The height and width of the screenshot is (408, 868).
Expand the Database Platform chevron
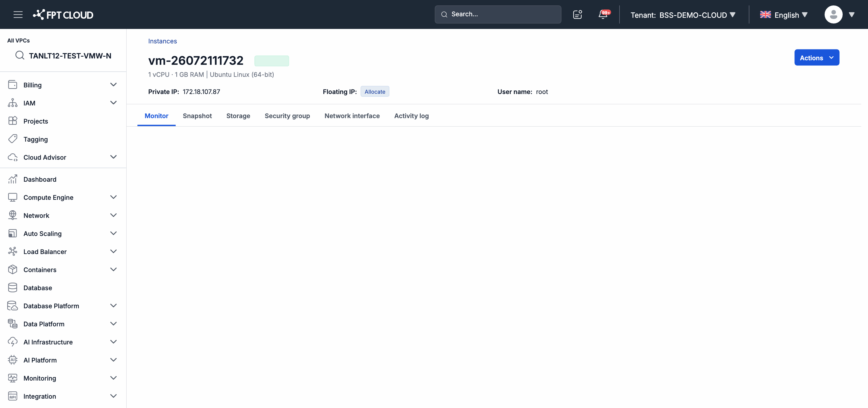(114, 305)
